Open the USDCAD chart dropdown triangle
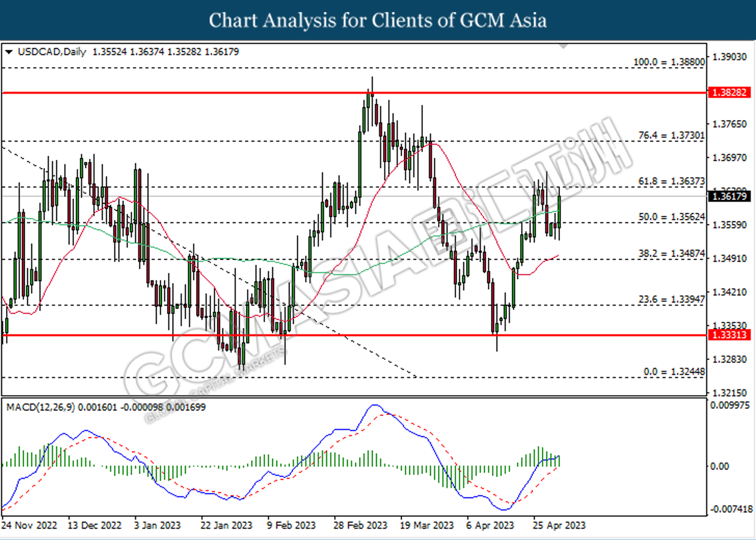Image resolution: width=756 pixels, height=540 pixels. tap(9, 52)
